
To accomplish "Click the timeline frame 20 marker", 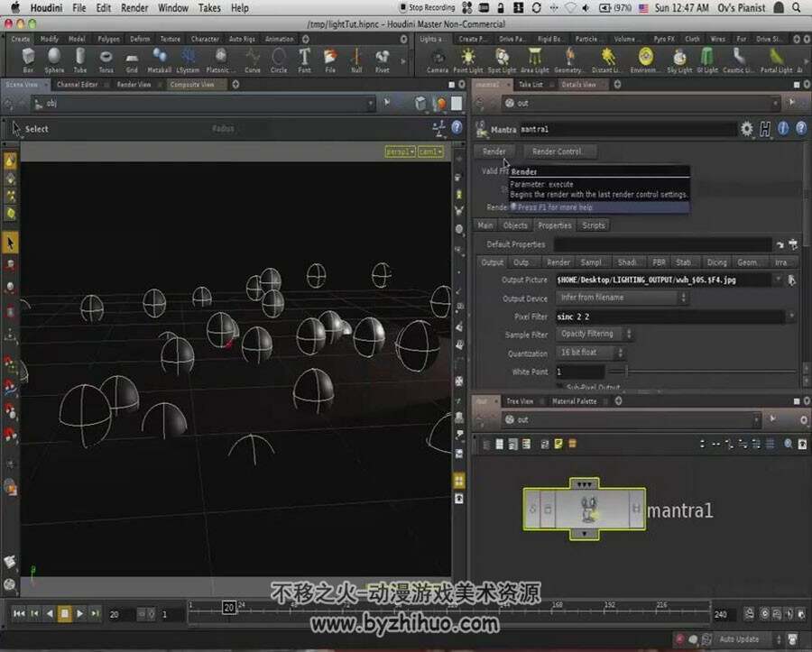I will coord(229,608).
